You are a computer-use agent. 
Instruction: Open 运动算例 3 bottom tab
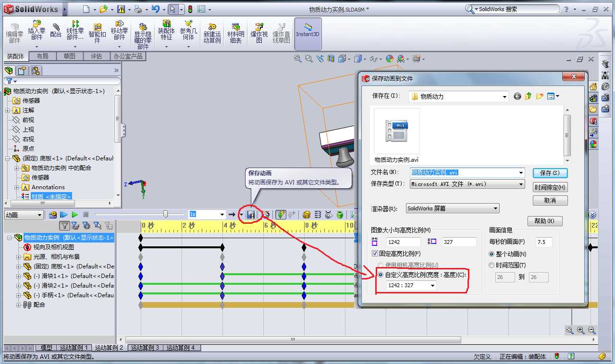(x=145, y=348)
